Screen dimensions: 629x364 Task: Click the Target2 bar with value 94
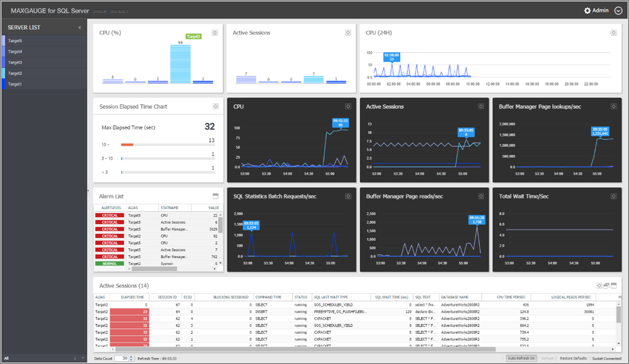point(181,64)
